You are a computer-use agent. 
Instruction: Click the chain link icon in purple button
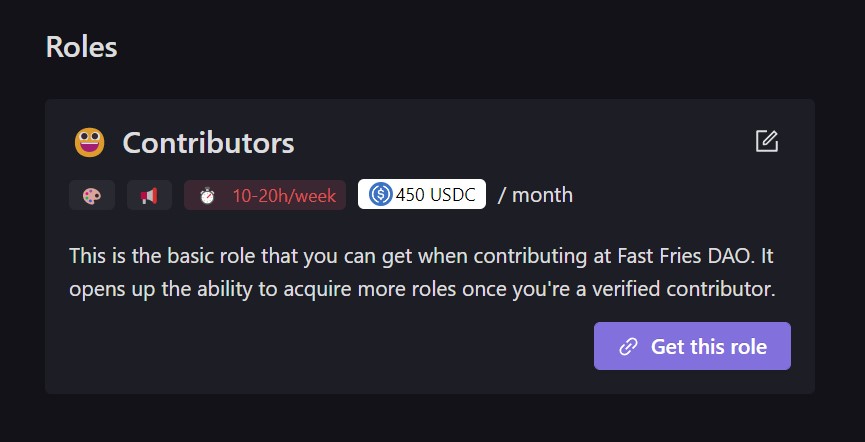click(x=628, y=347)
